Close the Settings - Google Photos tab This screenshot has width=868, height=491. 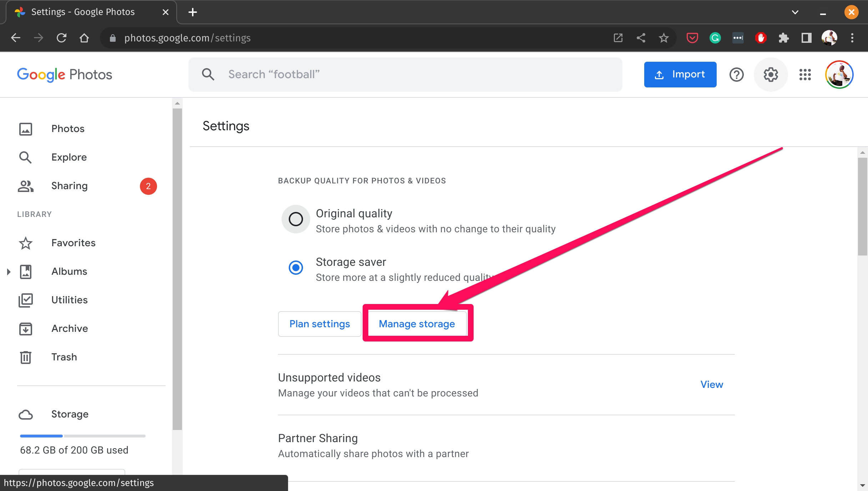click(x=166, y=12)
